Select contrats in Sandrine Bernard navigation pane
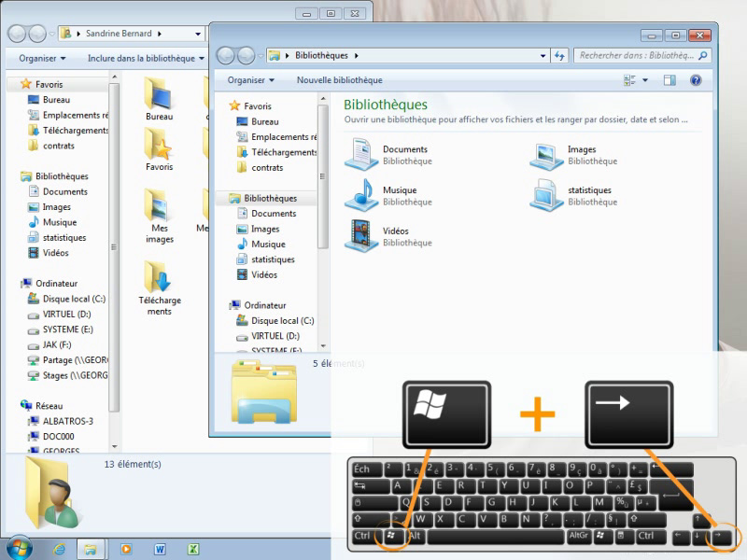 (x=59, y=146)
